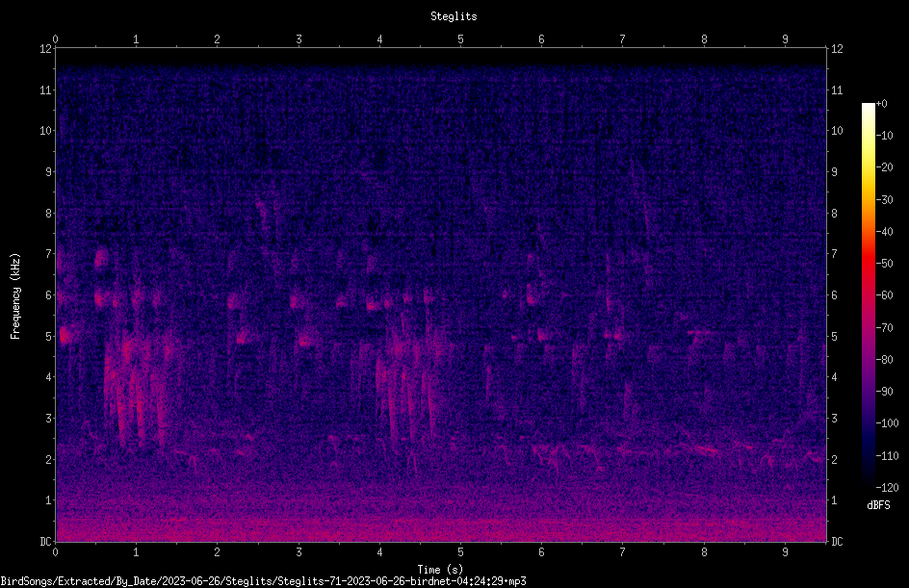The image size is (909, 588).
Task: Select the "Frequency (kHz)" axis label
Action: coord(15,295)
